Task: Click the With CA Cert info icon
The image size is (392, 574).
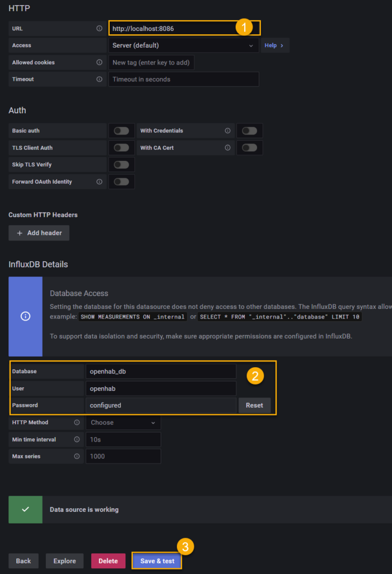Action: pos(227,147)
